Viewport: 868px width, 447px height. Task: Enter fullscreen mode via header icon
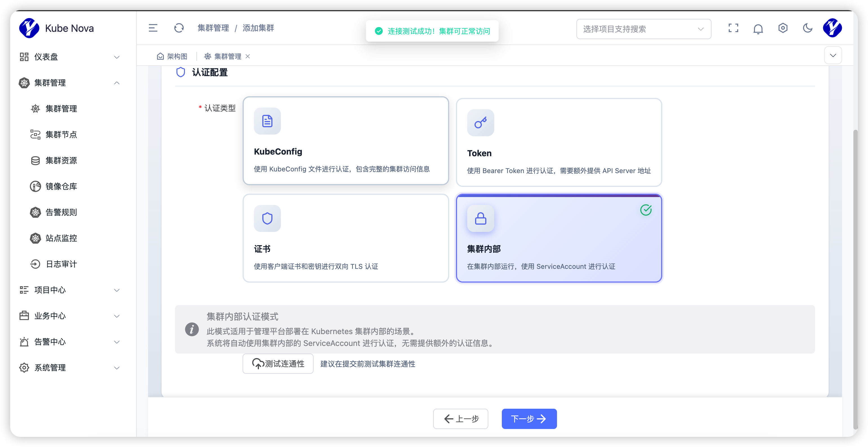click(733, 28)
